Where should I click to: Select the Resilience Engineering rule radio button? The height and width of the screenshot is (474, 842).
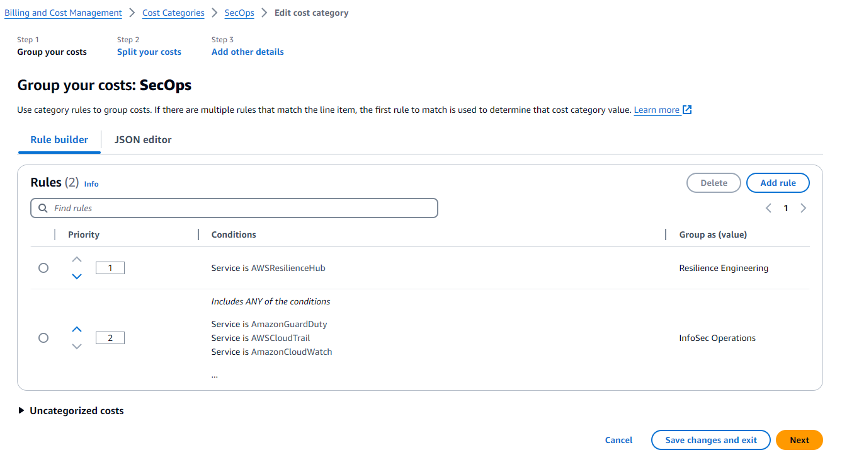43,268
